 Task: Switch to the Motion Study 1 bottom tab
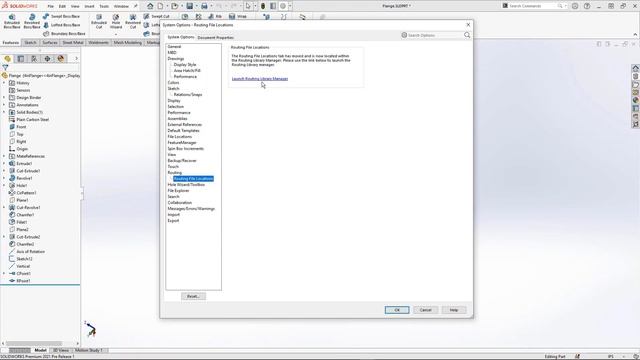[x=89, y=350]
